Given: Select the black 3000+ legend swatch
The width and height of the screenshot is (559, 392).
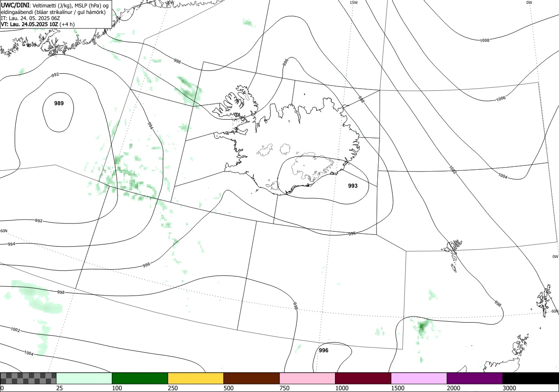Looking at the screenshot, I should [x=531, y=378].
